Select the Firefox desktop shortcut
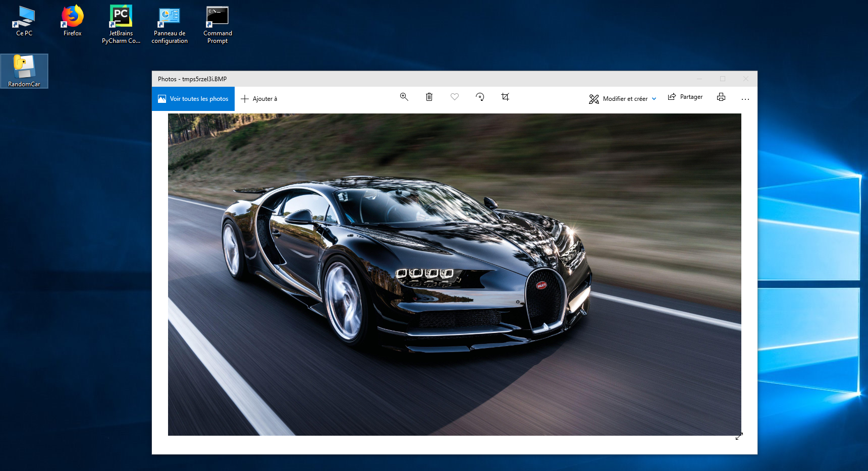 [73, 21]
